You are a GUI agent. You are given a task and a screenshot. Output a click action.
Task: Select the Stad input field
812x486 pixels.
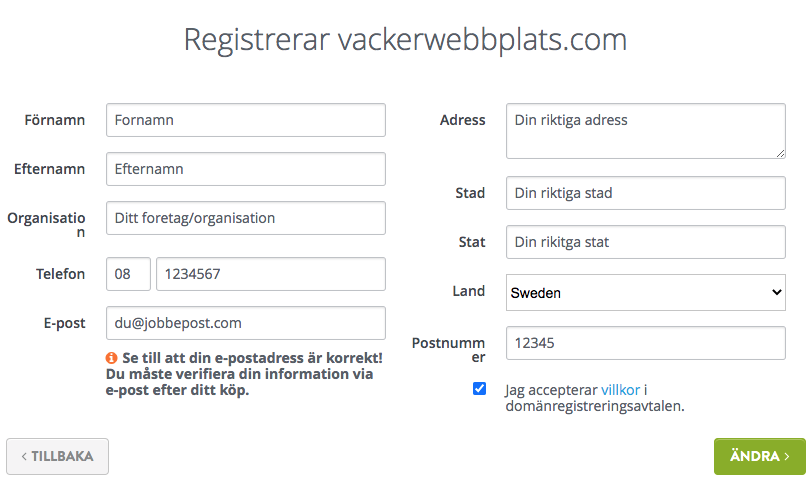click(646, 193)
